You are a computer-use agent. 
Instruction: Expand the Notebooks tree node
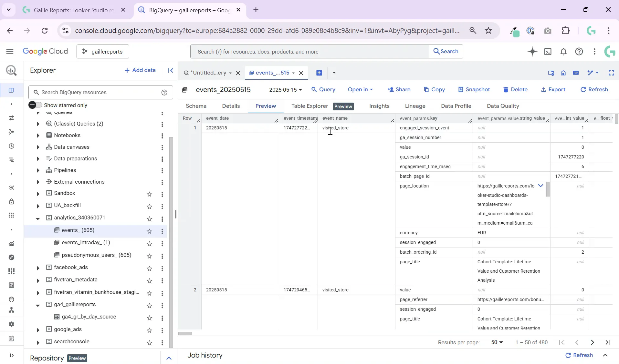[x=38, y=136]
